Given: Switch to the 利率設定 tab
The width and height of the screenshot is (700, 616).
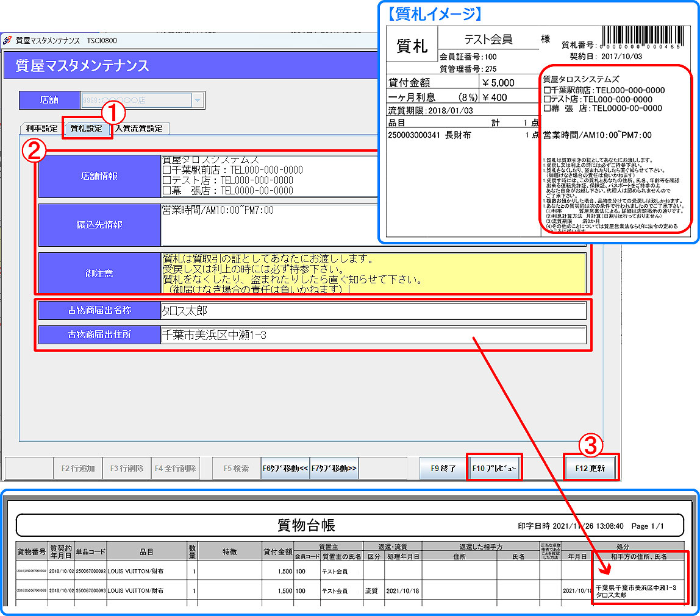Looking at the screenshot, I should click(x=41, y=129).
